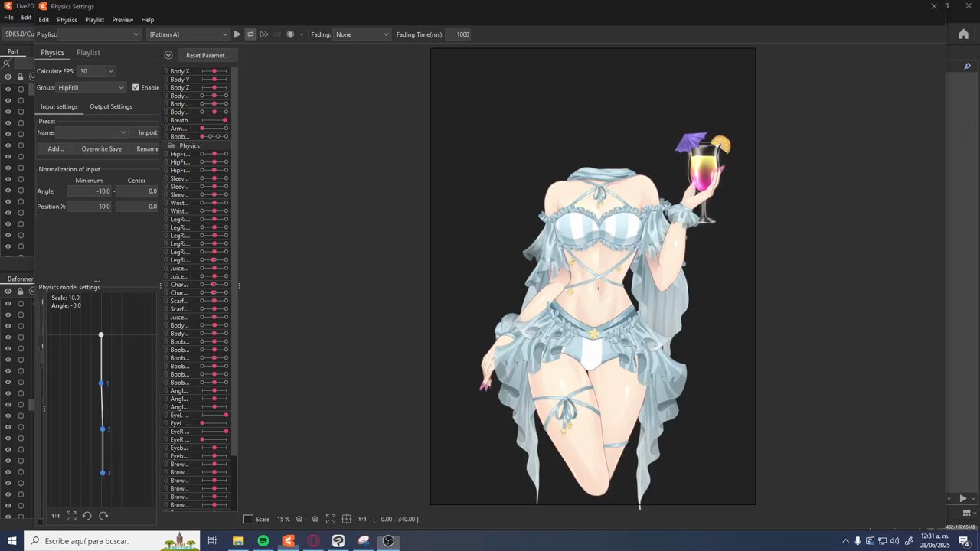Toggle the loop playback button
This screenshot has height=551, width=980.
tap(250, 34)
